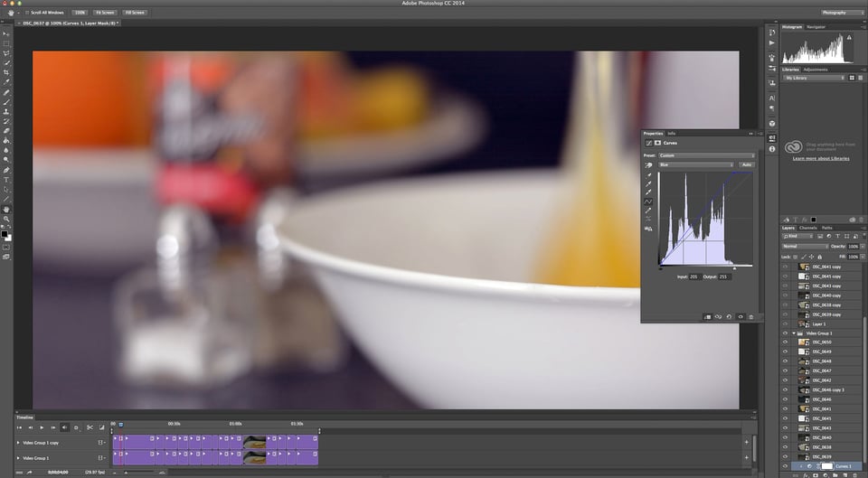Select the Type tool in the left toolbar
The height and width of the screenshot is (478, 868).
(x=6, y=180)
